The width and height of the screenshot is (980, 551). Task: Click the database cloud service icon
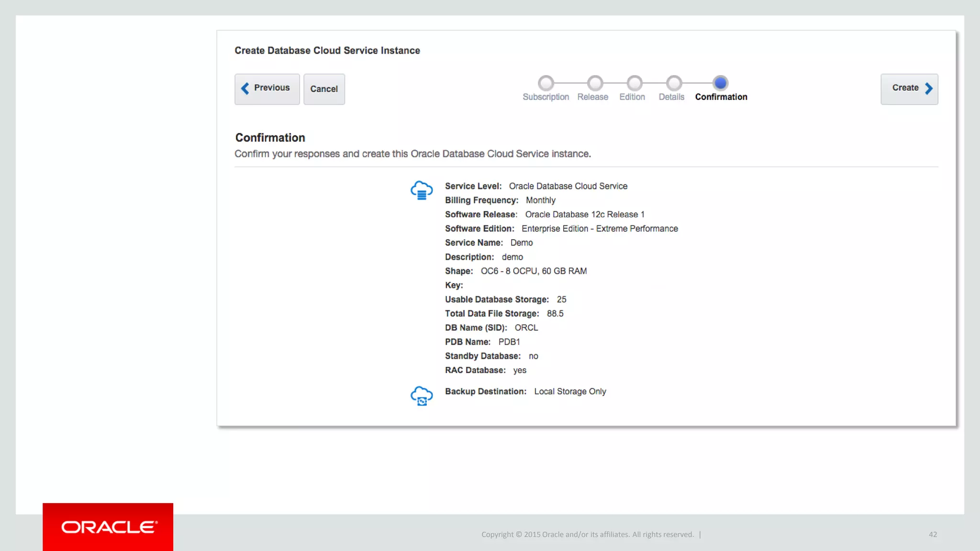click(422, 190)
